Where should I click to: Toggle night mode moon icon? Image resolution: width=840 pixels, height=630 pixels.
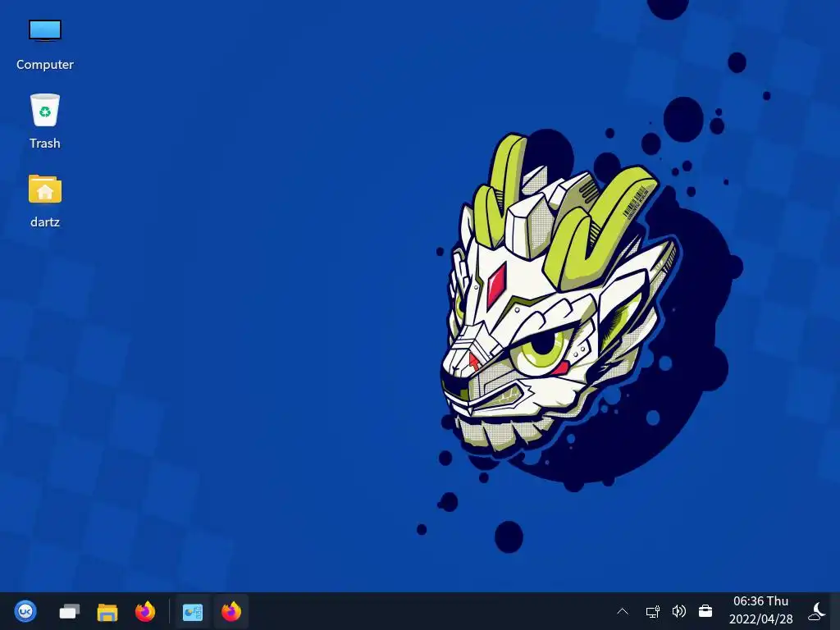(818, 611)
